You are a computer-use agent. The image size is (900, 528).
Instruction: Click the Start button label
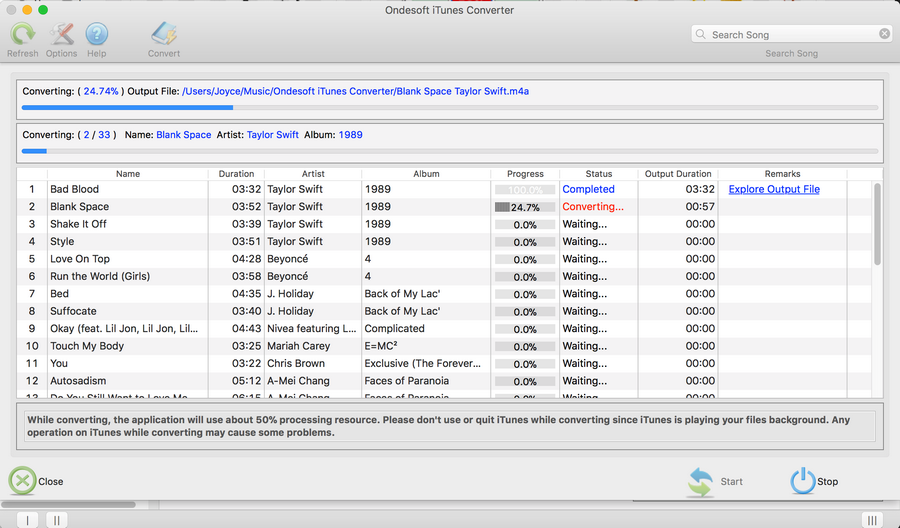coord(731,482)
